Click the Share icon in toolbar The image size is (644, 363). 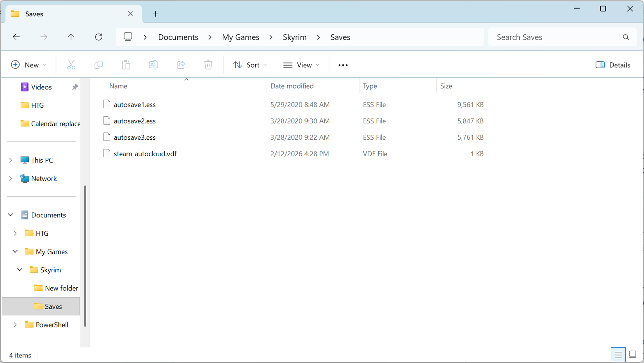click(181, 65)
